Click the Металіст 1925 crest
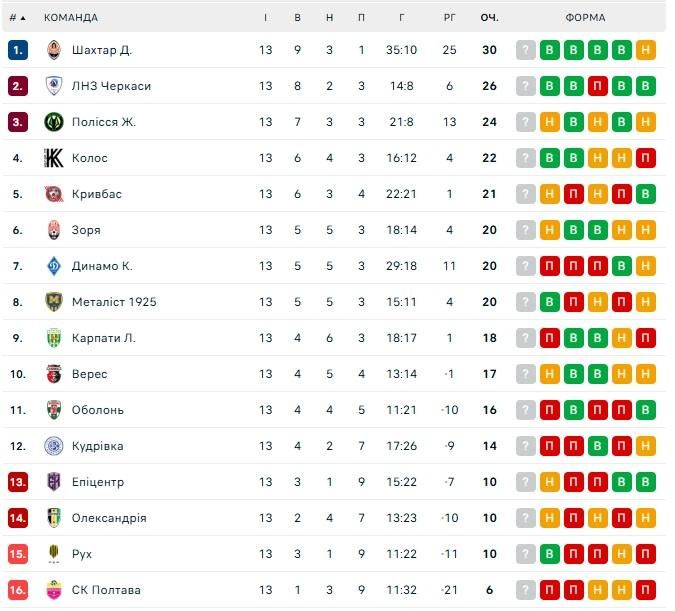This screenshot has width=675, height=611. 54,302
